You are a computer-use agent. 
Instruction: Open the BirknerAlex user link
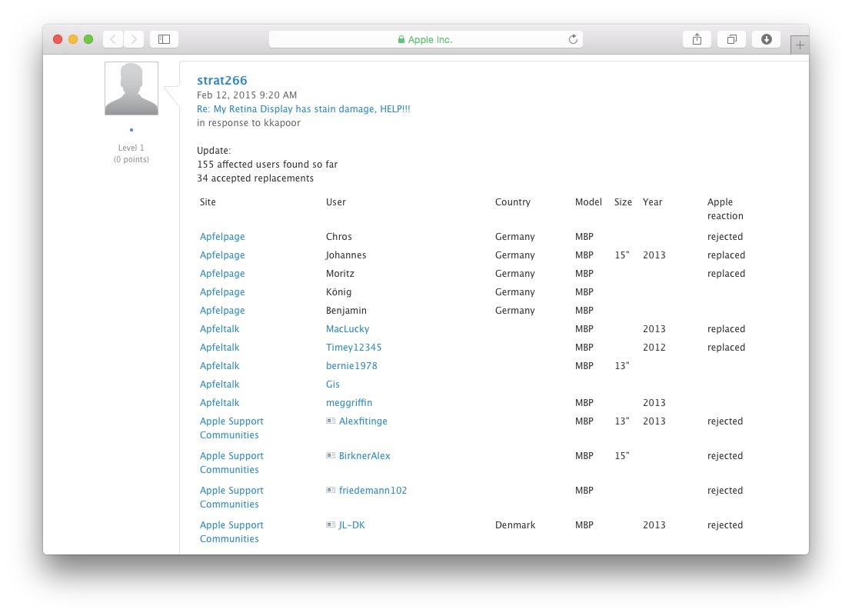point(364,456)
